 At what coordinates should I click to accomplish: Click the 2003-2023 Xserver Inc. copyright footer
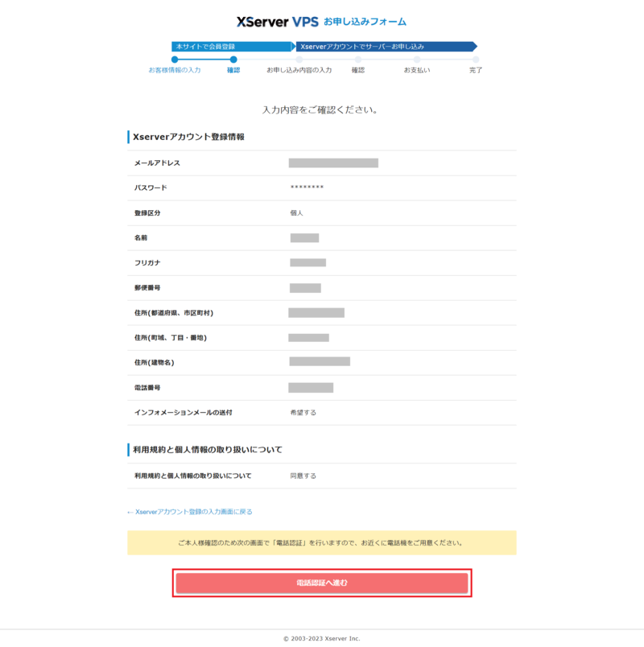point(321,638)
